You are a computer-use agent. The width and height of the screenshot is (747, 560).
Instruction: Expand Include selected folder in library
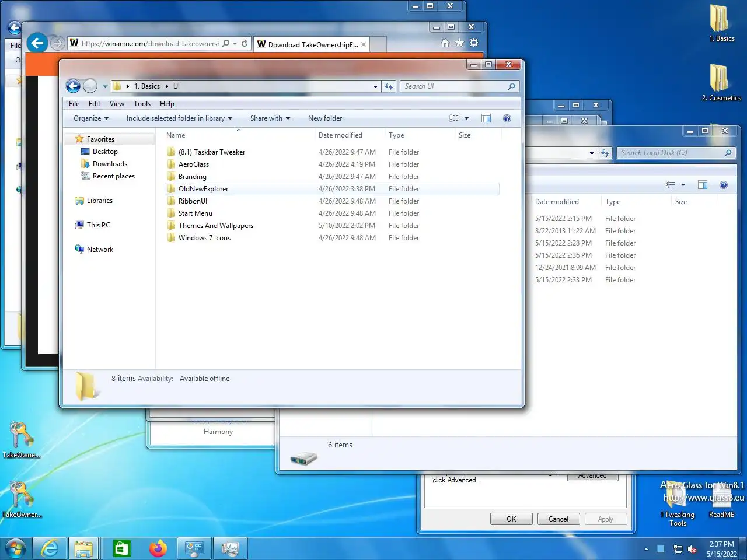179,118
